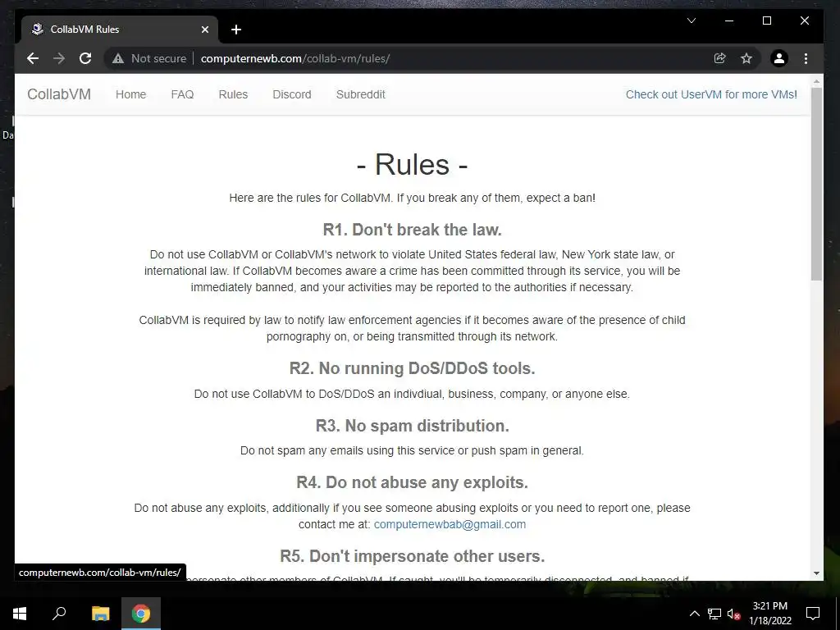840x630 pixels.
Task: Click the Chrome taskbar icon
Action: click(x=141, y=614)
